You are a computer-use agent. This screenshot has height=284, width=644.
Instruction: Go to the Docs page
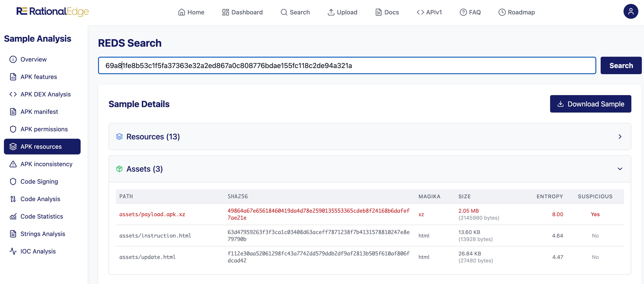click(x=386, y=12)
